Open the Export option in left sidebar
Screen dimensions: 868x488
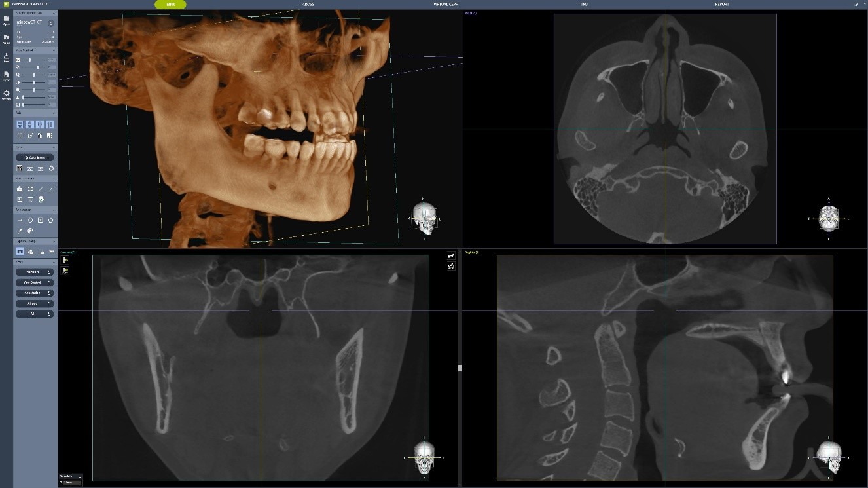(x=7, y=76)
